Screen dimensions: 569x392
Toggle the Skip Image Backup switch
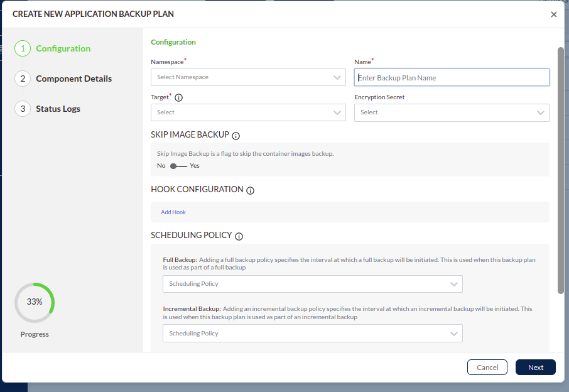178,166
